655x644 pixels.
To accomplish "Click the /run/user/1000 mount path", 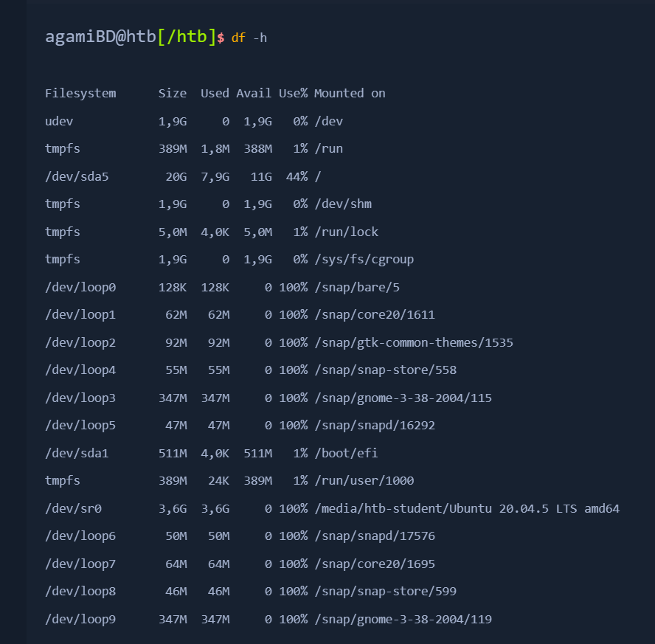I will pyautogui.click(x=364, y=481).
